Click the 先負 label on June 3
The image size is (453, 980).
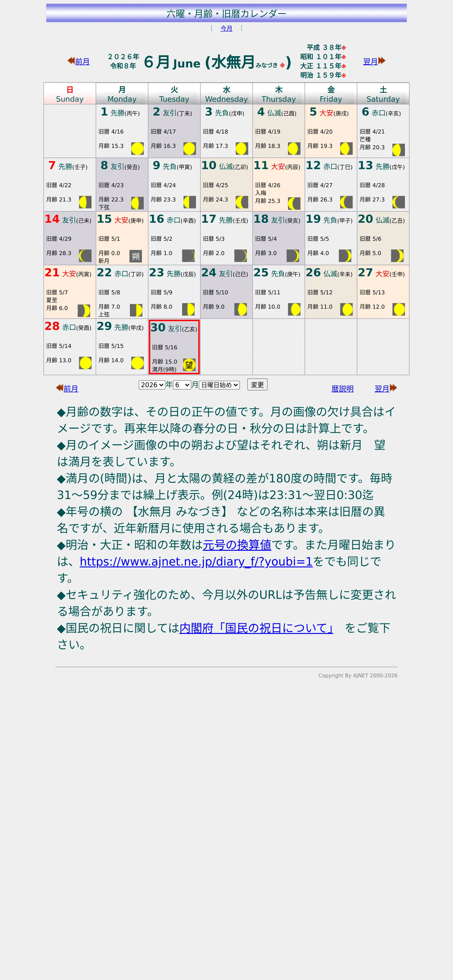point(222,113)
